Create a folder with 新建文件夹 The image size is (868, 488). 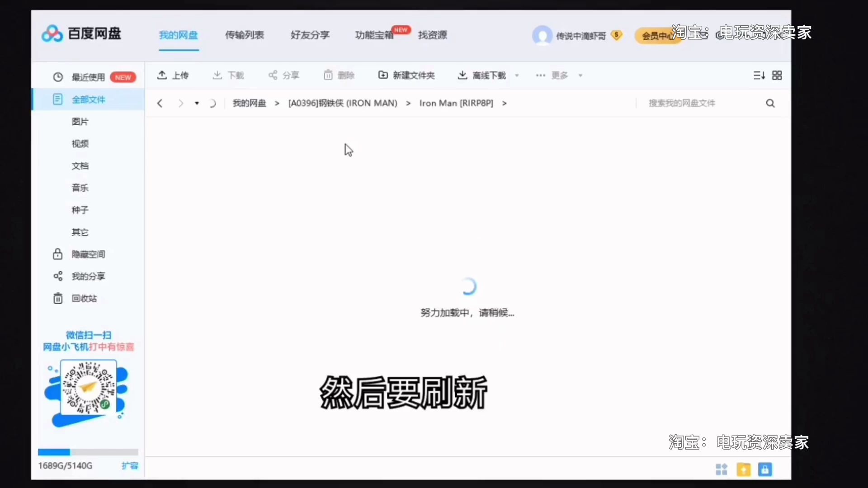coord(406,75)
